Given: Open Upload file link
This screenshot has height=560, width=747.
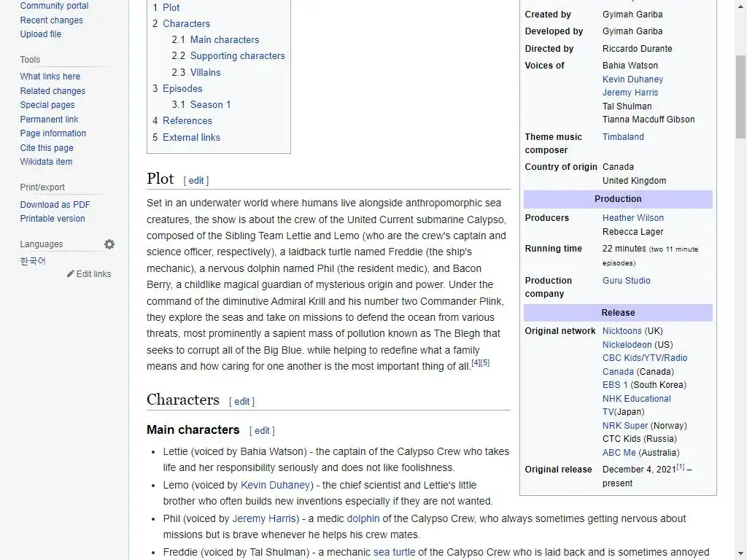Looking at the screenshot, I should (41, 34).
